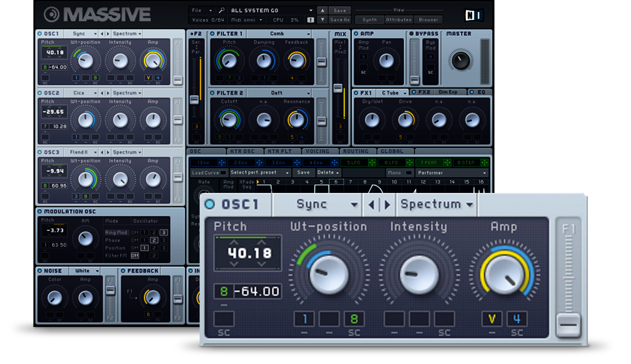Open the Filter 2 Daft type dropdown
Viewport: 631px width, 364px height.
279,93
